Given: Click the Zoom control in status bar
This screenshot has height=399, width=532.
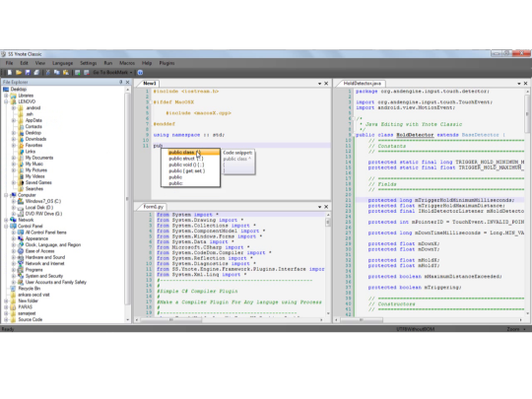Looking at the screenshot, I should pos(516,329).
